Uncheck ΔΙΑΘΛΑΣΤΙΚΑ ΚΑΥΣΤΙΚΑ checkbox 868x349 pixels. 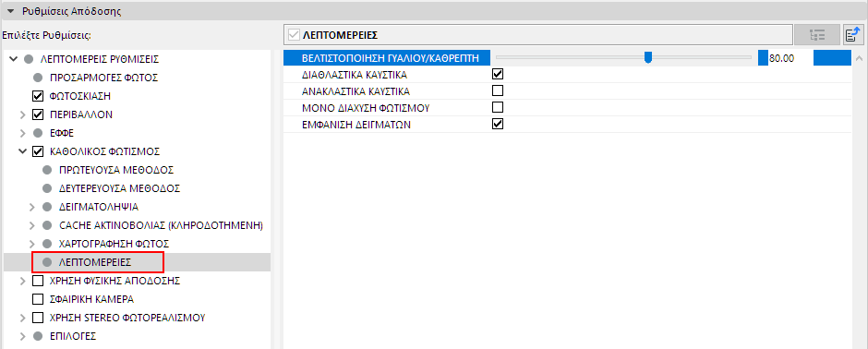[x=498, y=74]
